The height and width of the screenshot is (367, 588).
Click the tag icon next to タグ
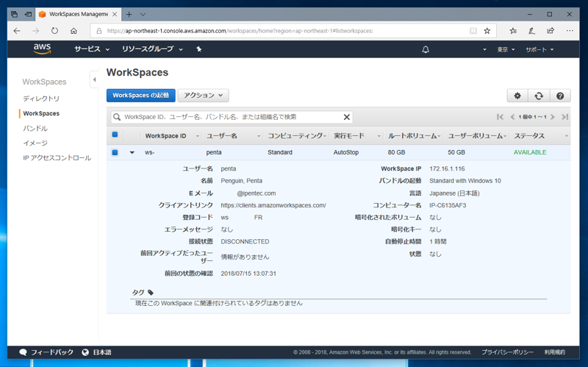click(x=151, y=292)
